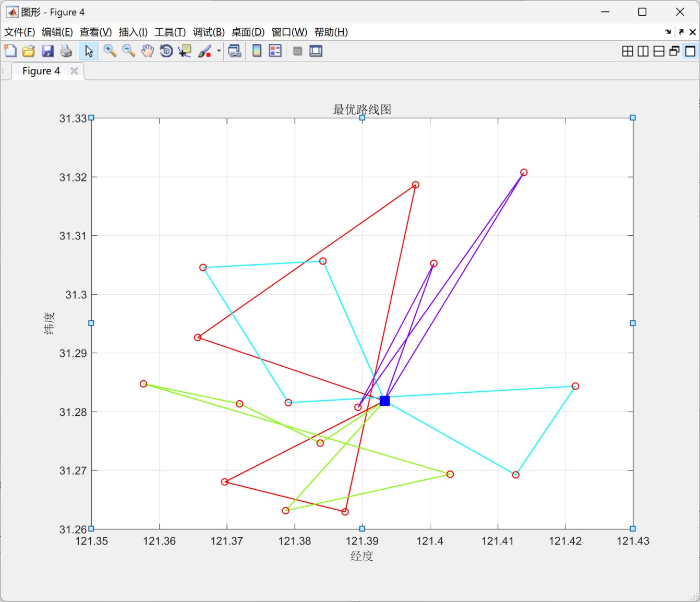Viewport: 700px width, 602px height.
Task: Activate the Rotate 3D tool
Action: click(166, 51)
